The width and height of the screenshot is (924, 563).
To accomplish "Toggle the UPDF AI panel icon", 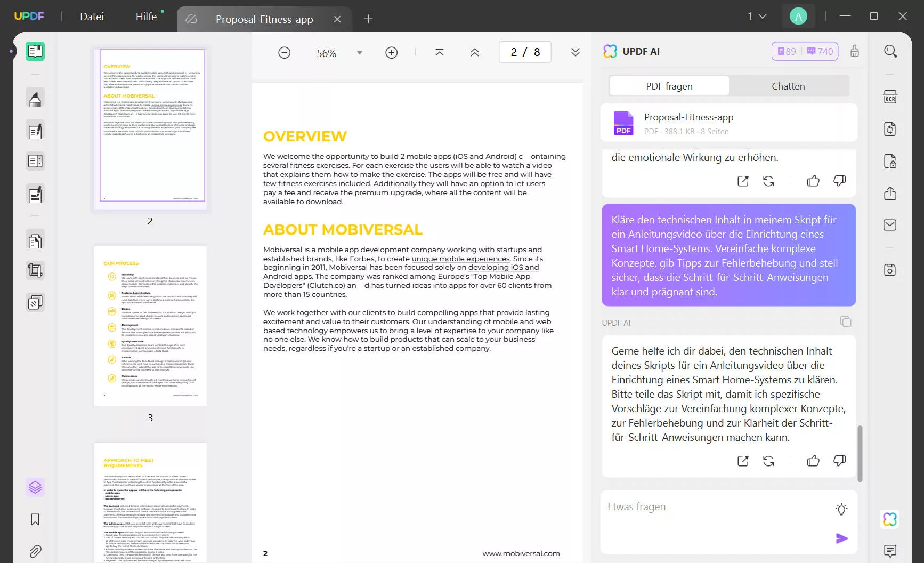I will 890,519.
